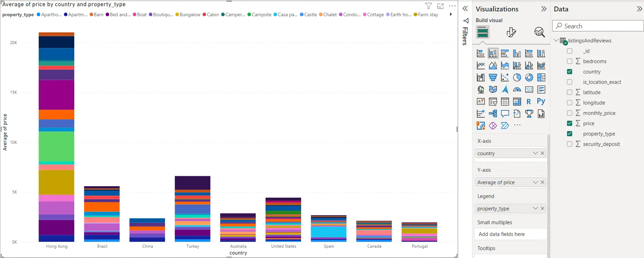Open the Format visual tab
Image resolution: width=644 pixels, height=258 pixels.
click(x=511, y=32)
